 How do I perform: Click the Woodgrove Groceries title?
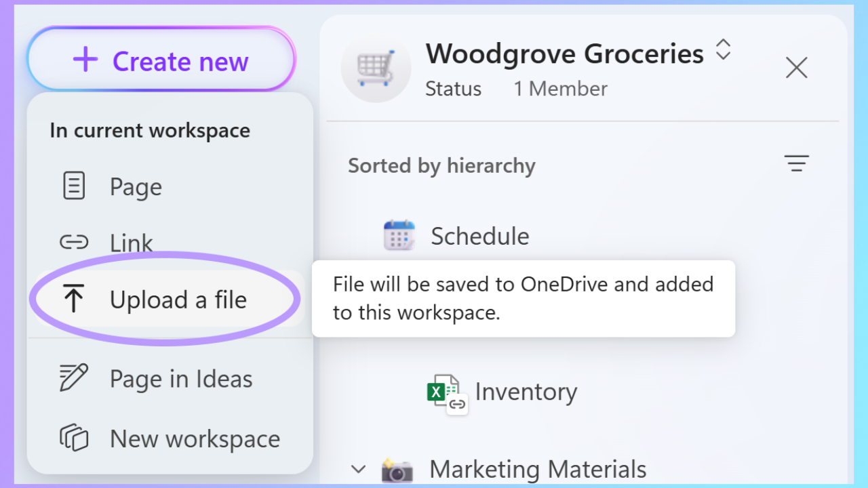(565, 53)
